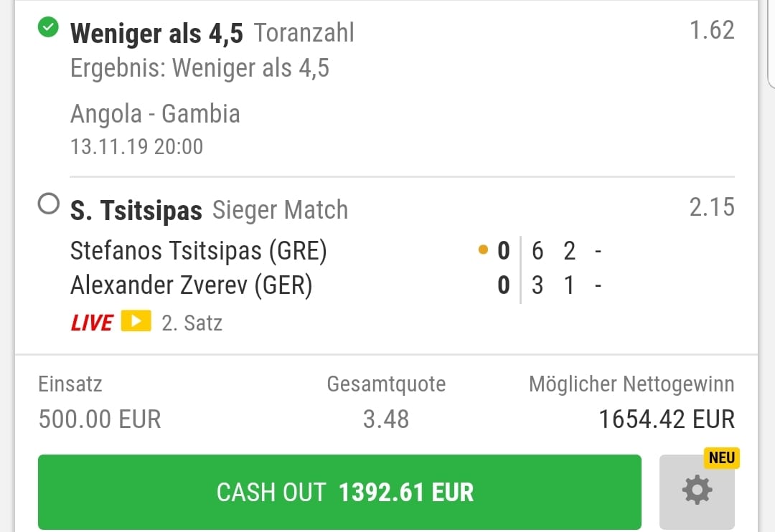775x532 pixels.
Task: Open the Angola - Gambia match
Action: [155, 114]
